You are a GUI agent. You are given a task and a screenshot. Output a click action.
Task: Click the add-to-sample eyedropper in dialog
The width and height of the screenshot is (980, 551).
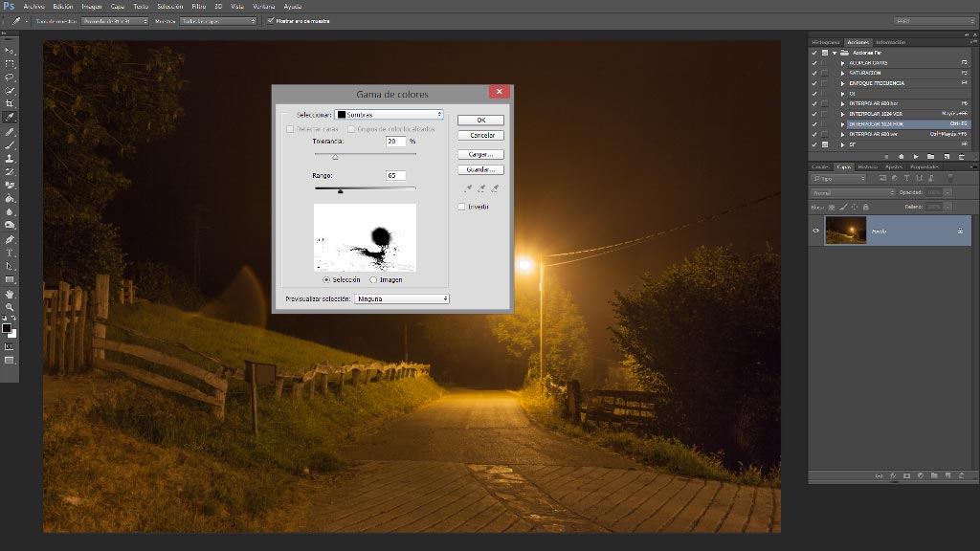pyautogui.click(x=481, y=188)
